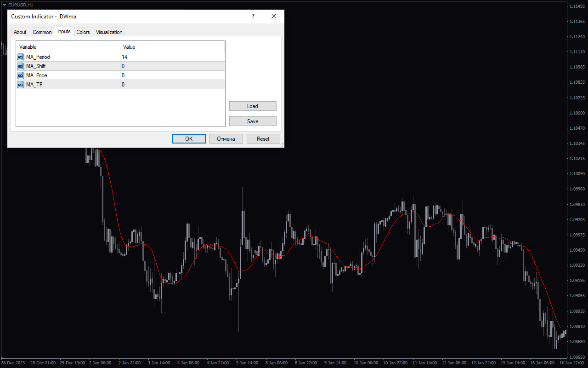Screen dimensions: 588x368
Task: Click the OK button
Action: [x=189, y=139]
